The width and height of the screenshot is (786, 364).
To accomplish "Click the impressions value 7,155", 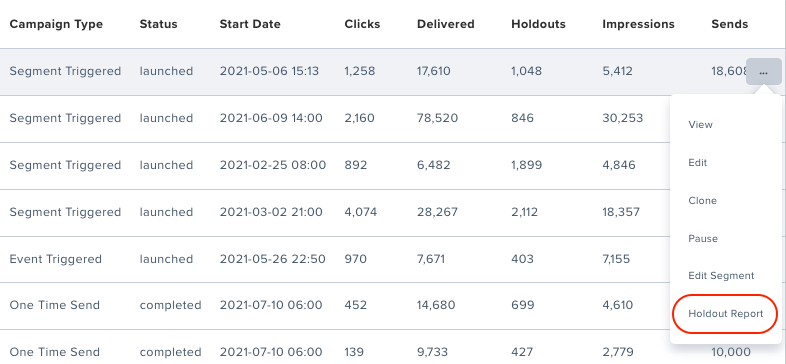I will (616, 259).
